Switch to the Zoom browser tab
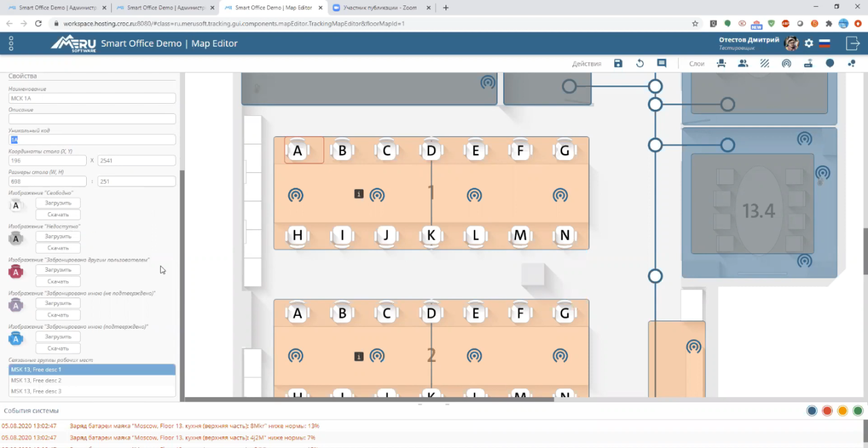This screenshot has width=868, height=448. tap(381, 7)
